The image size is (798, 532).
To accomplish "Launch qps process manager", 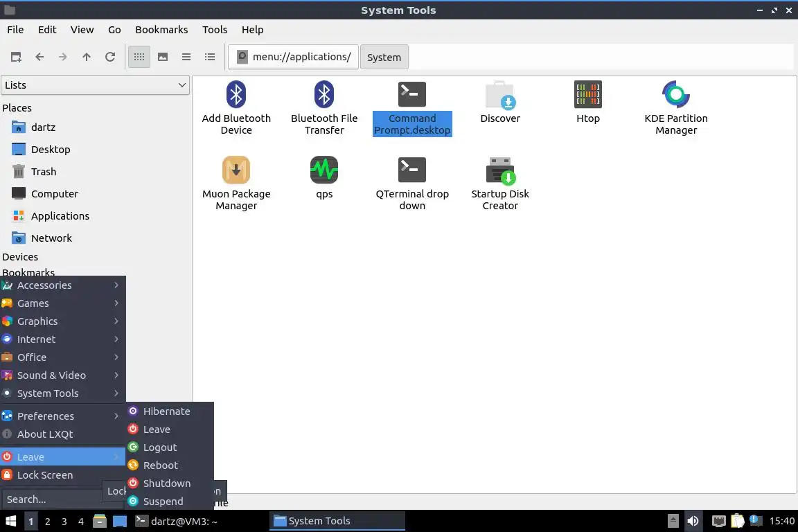I will point(324,177).
